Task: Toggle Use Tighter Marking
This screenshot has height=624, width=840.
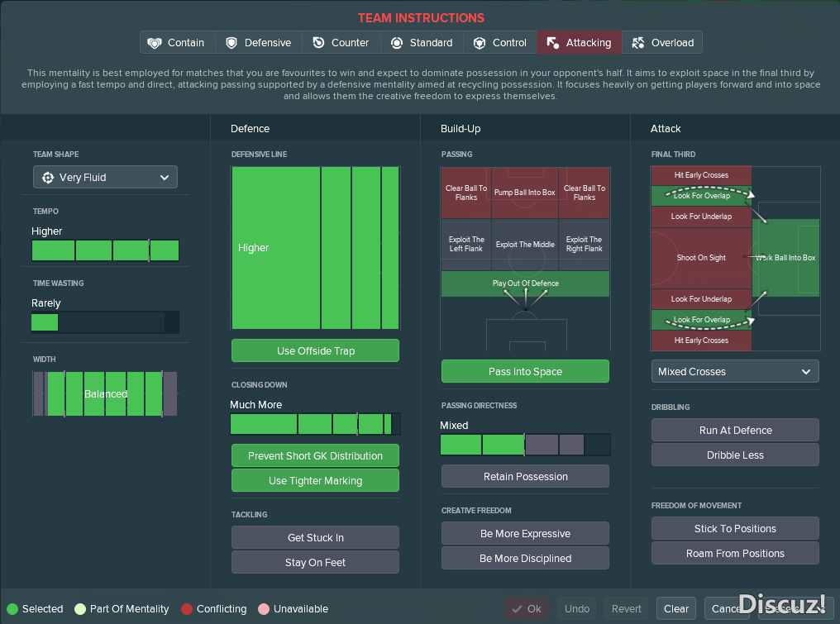Action: (316, 480)
